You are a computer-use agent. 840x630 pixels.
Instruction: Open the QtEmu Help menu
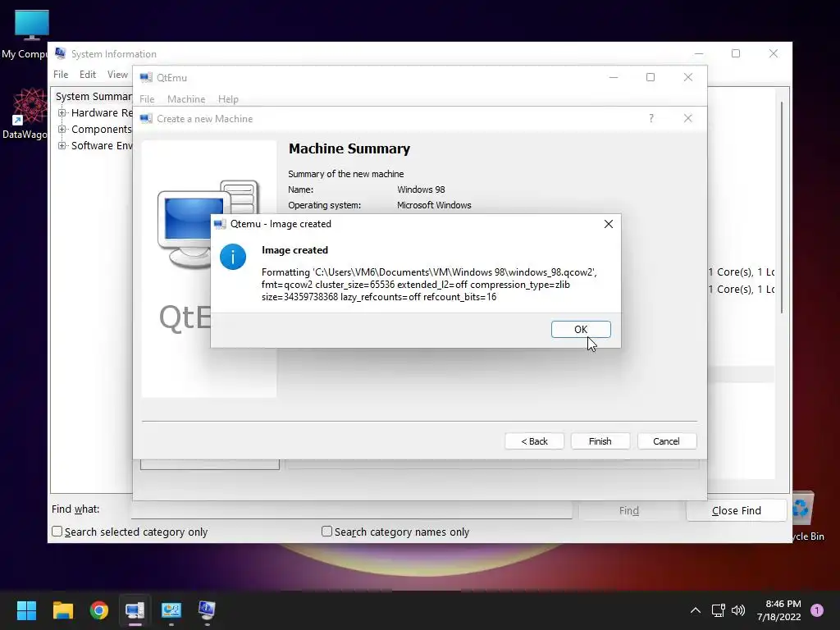coord(228,99)
